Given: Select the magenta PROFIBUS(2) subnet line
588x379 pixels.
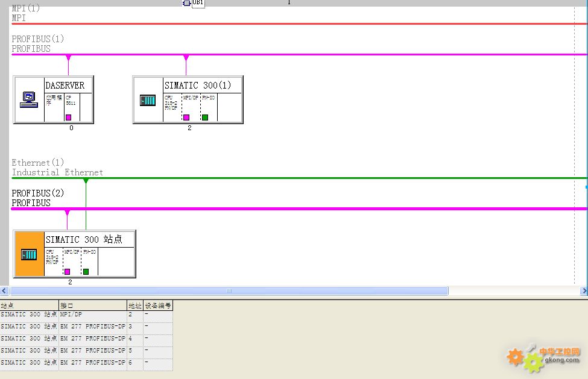Looking at the screenshot, I should point(299,208).
